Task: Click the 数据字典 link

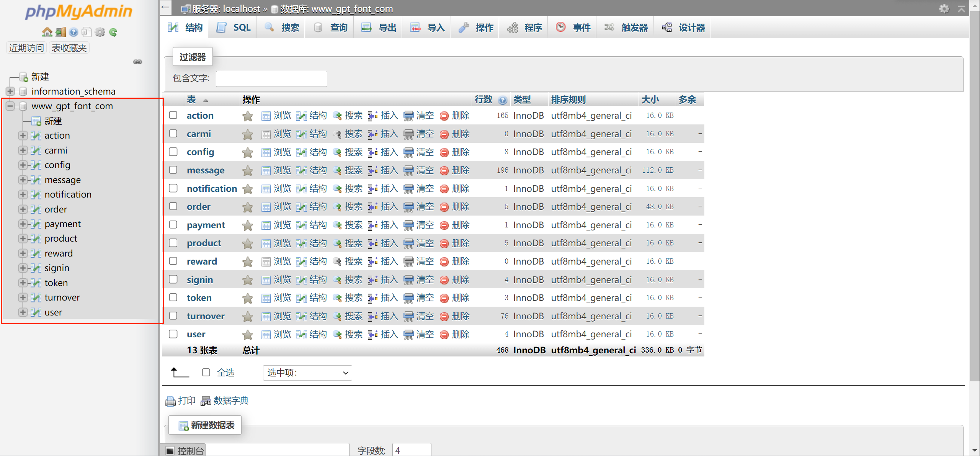Action: point(231,400)
